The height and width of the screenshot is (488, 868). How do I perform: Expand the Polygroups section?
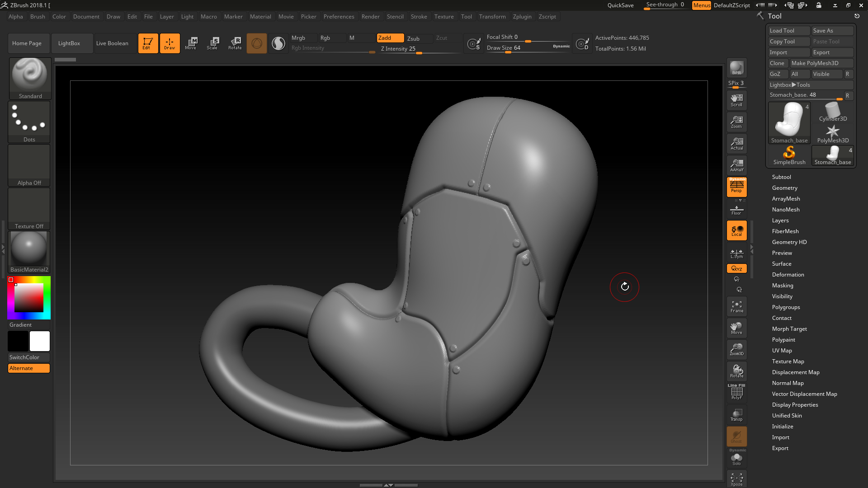tap(786, 307)
